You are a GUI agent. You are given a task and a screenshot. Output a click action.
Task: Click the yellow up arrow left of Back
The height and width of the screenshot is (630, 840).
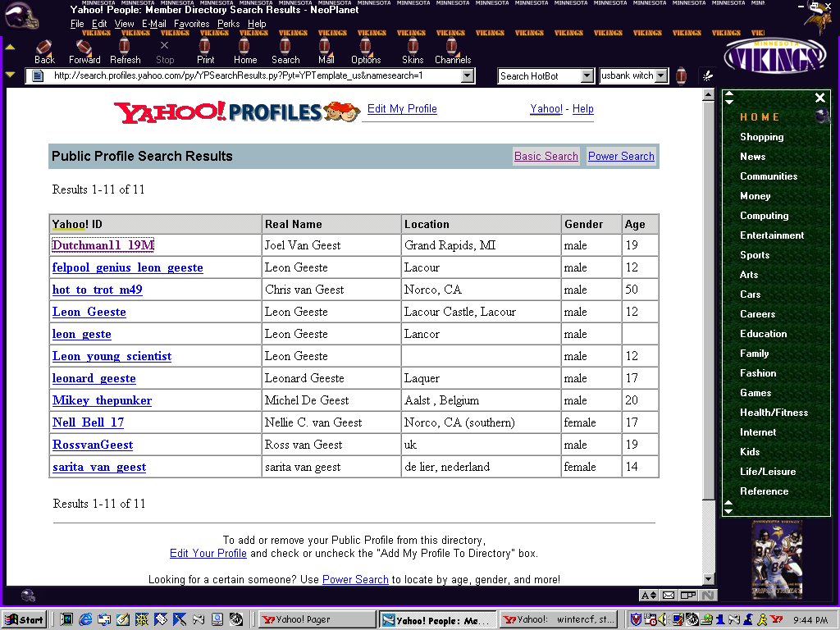point(10,47)
